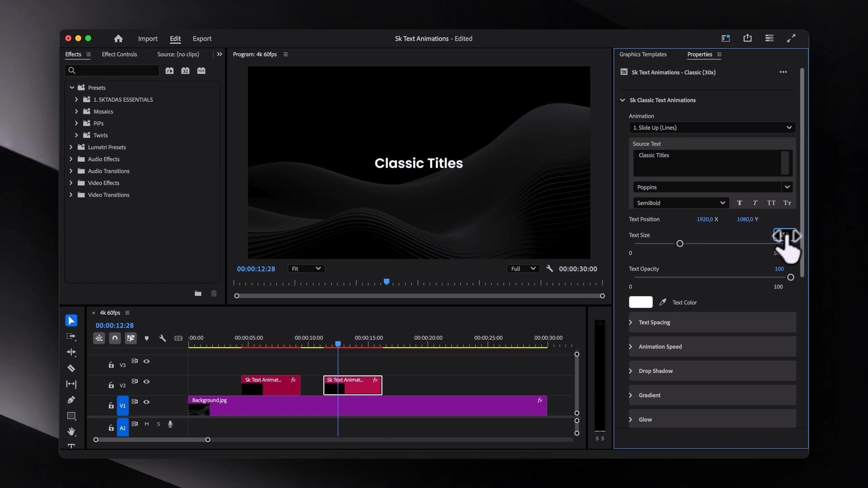
Task: Click the Home icon
Action: click(x=118, y=38)
